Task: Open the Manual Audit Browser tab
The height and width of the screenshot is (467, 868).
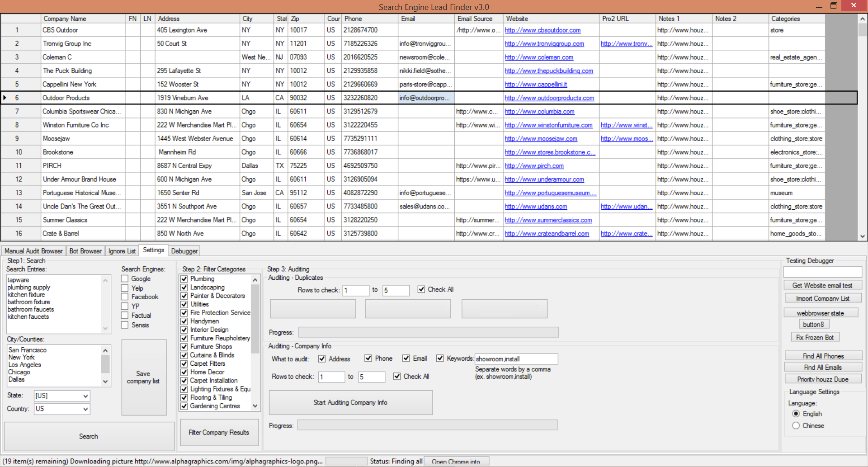Action: click(33, 251)
